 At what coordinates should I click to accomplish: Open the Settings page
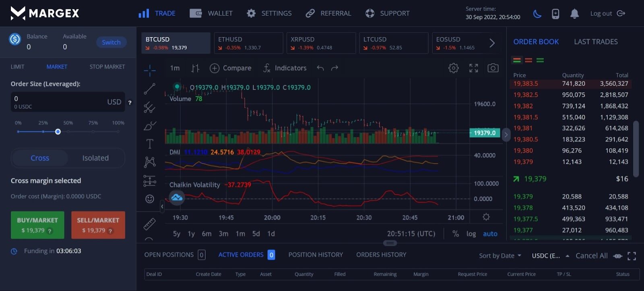[269, 13]
